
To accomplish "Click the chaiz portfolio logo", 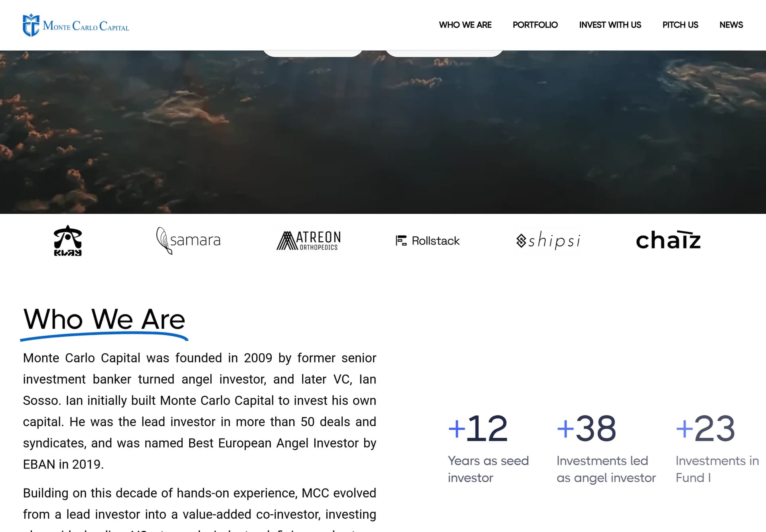I will pos(668,240).
